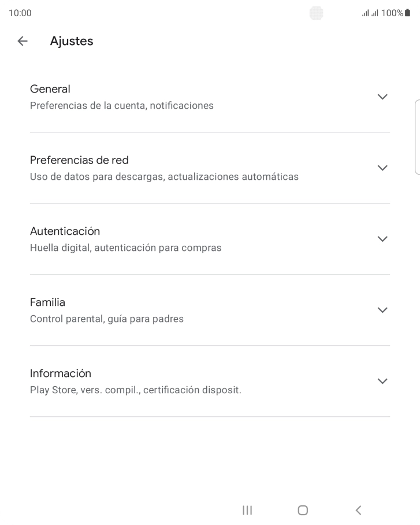Open Preferencias de red title
This screenshot has height=525, width=420.
tap(79, 160)
